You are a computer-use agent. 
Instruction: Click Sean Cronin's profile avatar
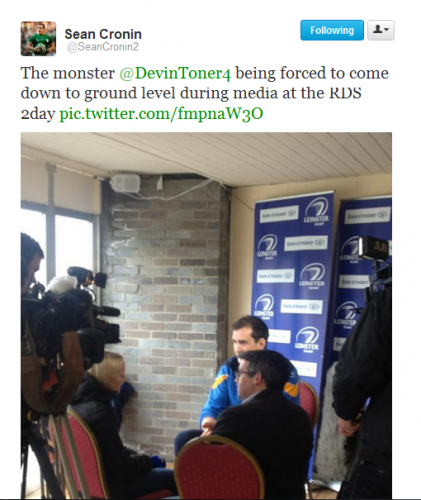click(x=38, y=38)
